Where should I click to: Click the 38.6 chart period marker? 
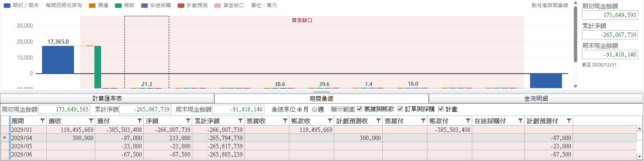(280, 84)
